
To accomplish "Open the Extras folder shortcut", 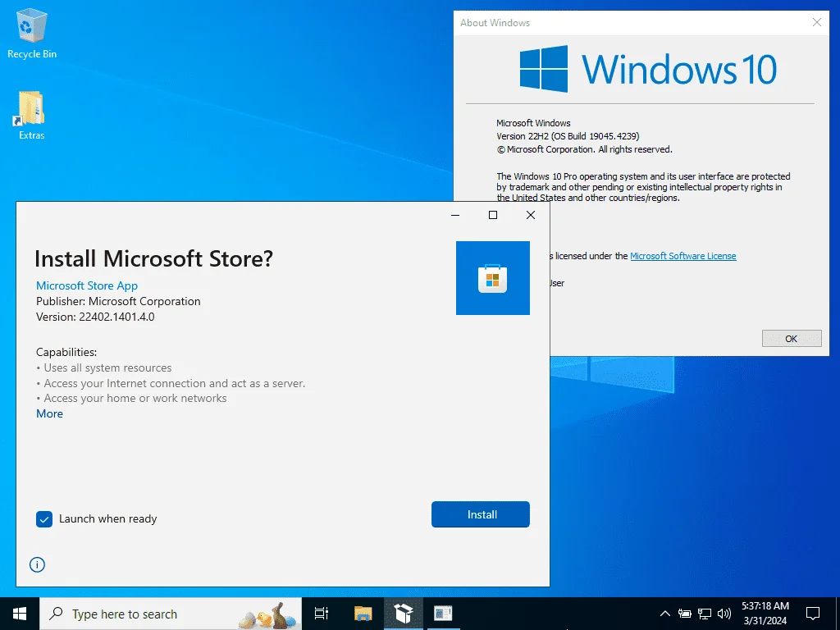I will [x=31, y=115].
